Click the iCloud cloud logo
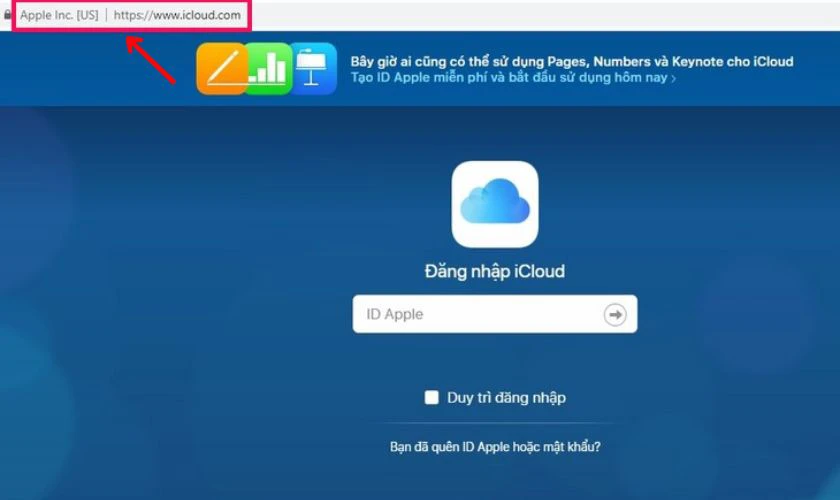 (494, 204)
